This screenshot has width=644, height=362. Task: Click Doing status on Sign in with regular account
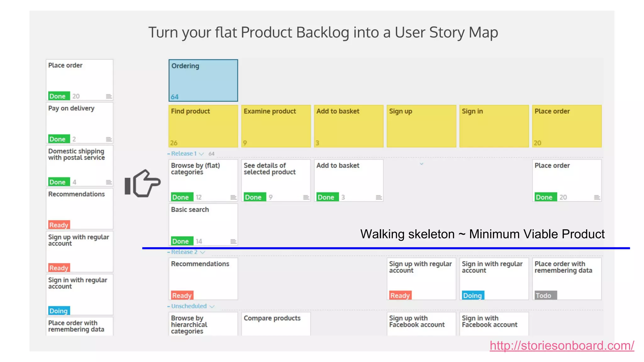pyautogui.click(x=473, y=295)
